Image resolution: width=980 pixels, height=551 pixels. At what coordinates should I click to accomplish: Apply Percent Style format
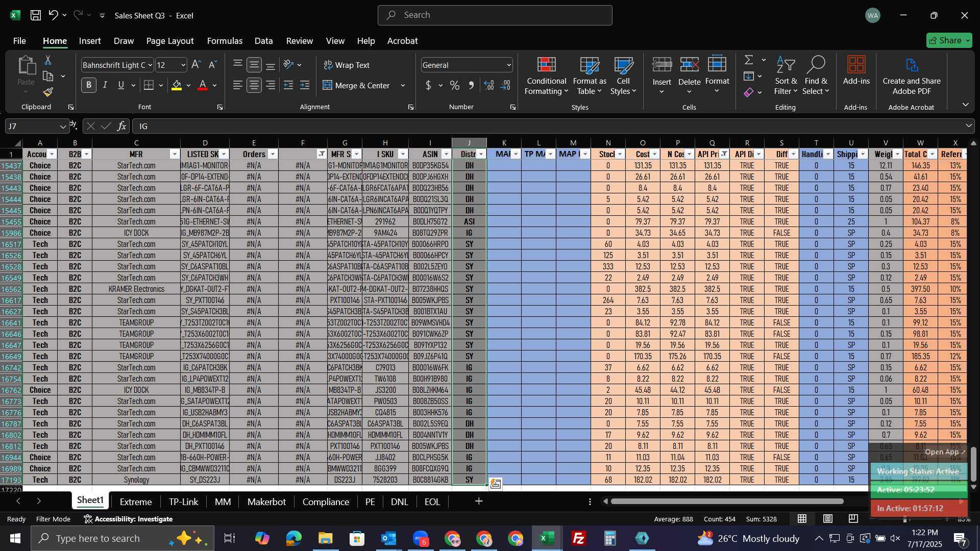point(454,85)
